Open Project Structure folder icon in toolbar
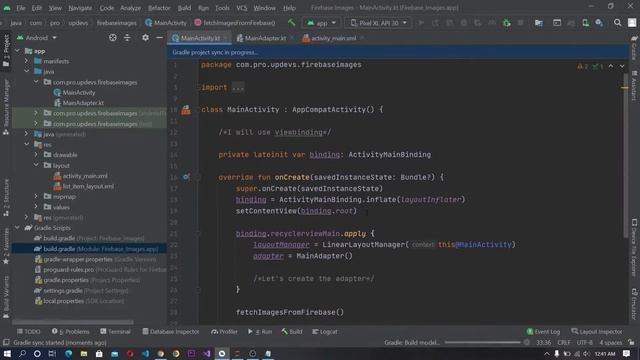The width and height of the screenshot is (640, 360). (539, 23)
